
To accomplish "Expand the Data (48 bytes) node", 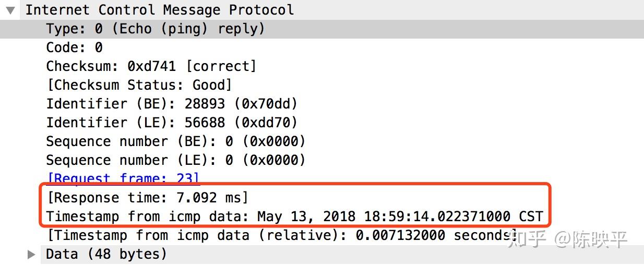I will coord(31,255).
